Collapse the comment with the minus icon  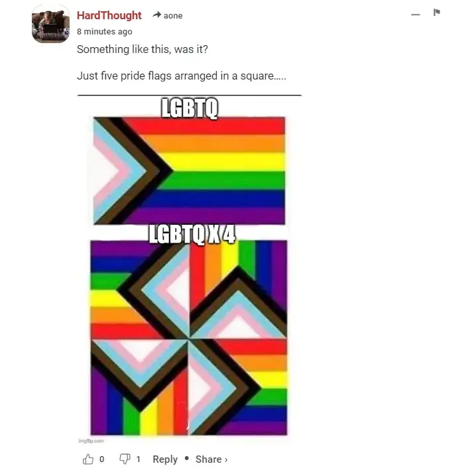[416, 15]
